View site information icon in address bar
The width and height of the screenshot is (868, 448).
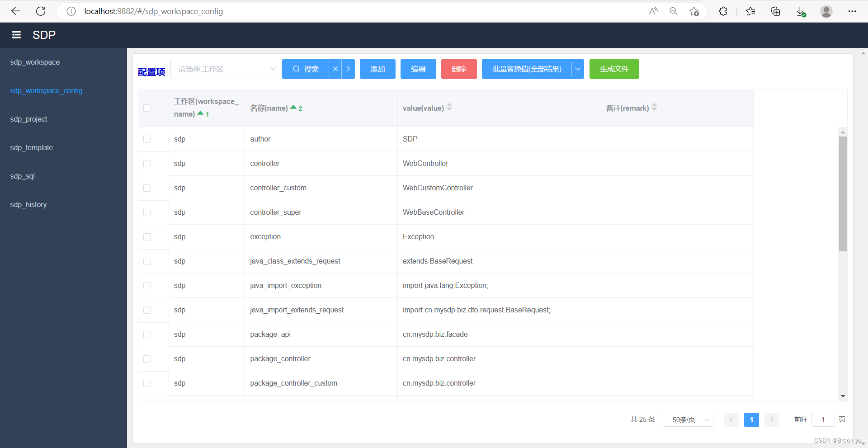click(71, 11)
